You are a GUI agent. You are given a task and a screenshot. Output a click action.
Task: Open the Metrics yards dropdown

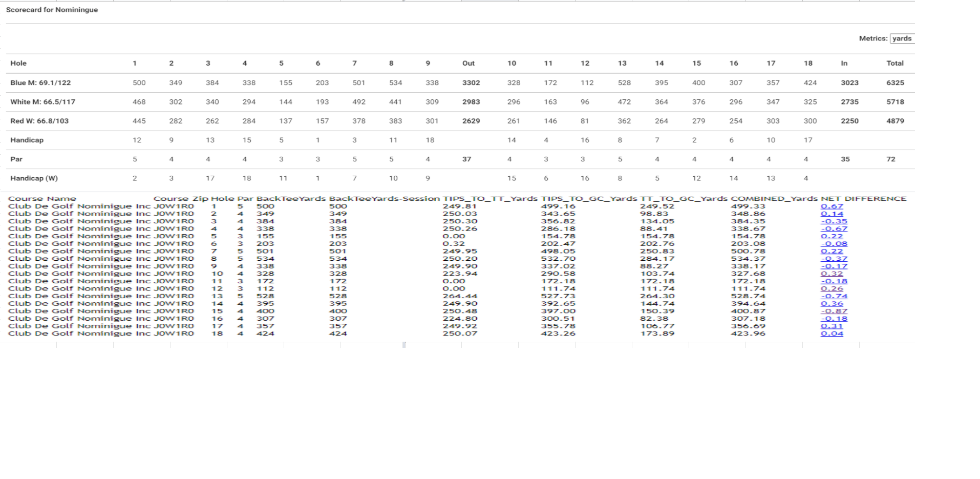click(902, 38)
